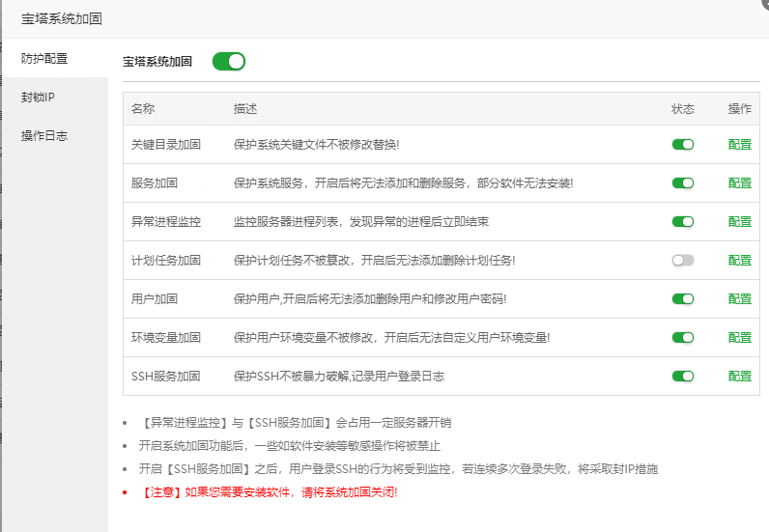Switch to the 操作日志 sidebar tab
The height and width of the screenshot is (532, 769).
pos(55,136)
